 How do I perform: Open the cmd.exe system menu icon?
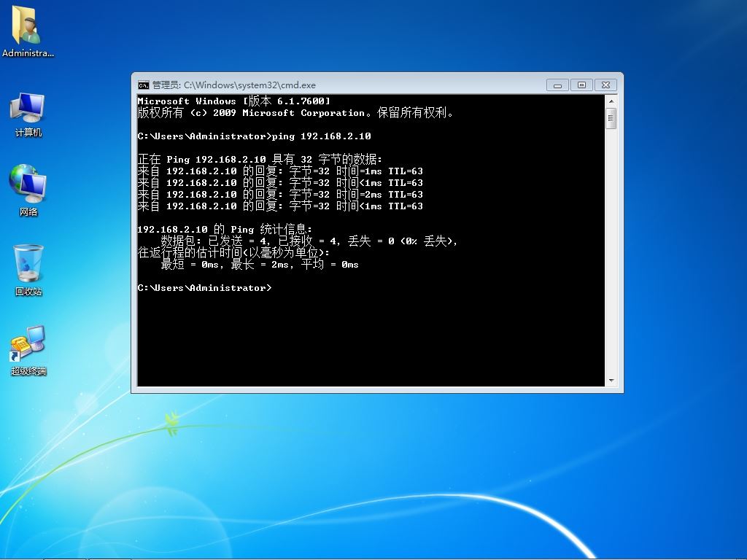(144, 85)
